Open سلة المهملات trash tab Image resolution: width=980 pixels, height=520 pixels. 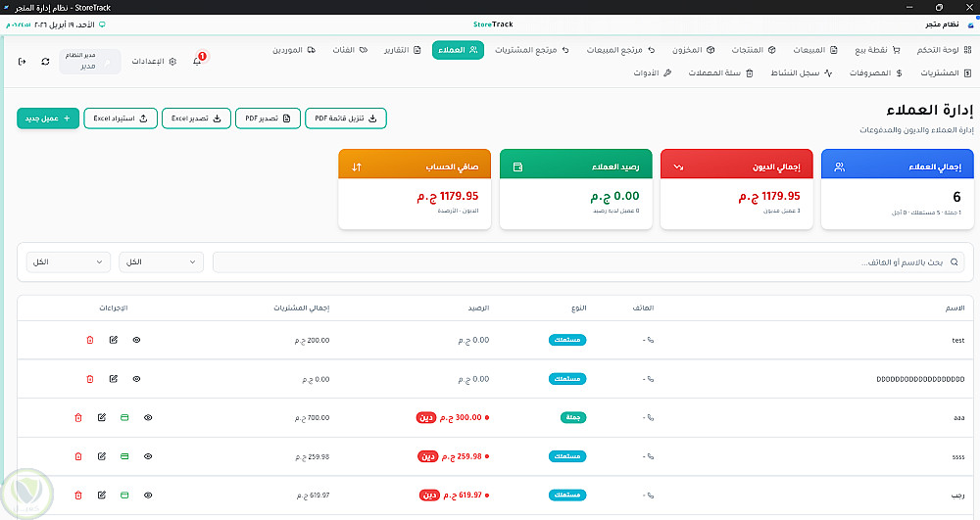(x=720, y=73)
